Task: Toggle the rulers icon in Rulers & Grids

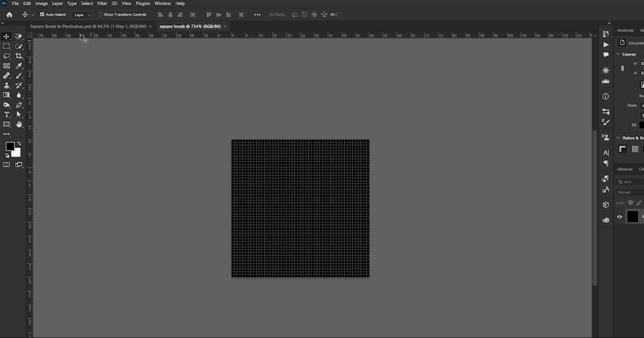Action: (x=623, y=149)
